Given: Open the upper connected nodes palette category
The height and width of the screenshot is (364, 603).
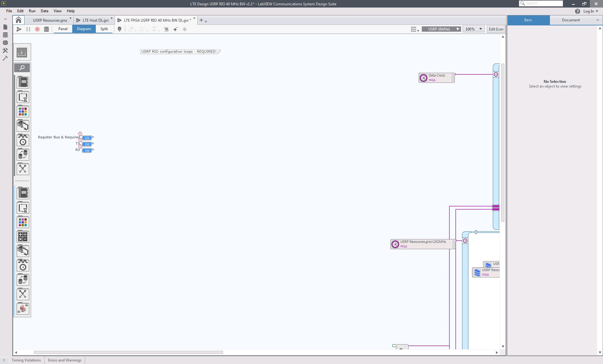Looking at the screenshot, I should tap(23, 169).
